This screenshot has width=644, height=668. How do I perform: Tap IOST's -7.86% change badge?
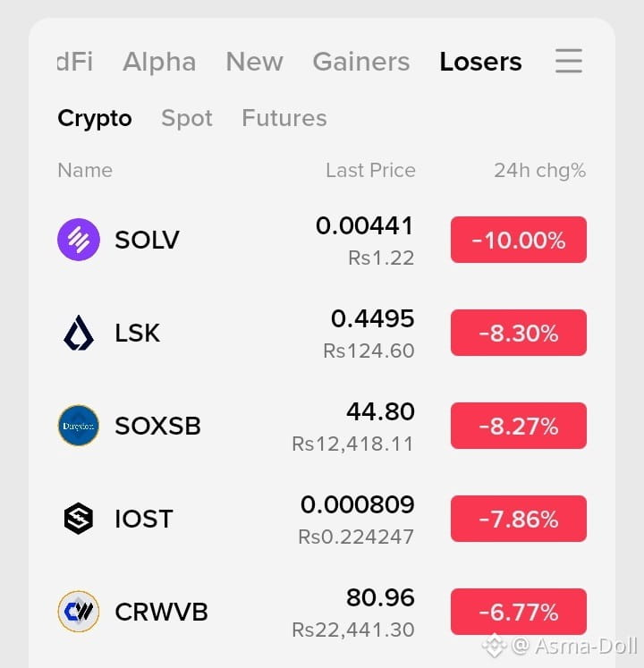pos(518,519)
